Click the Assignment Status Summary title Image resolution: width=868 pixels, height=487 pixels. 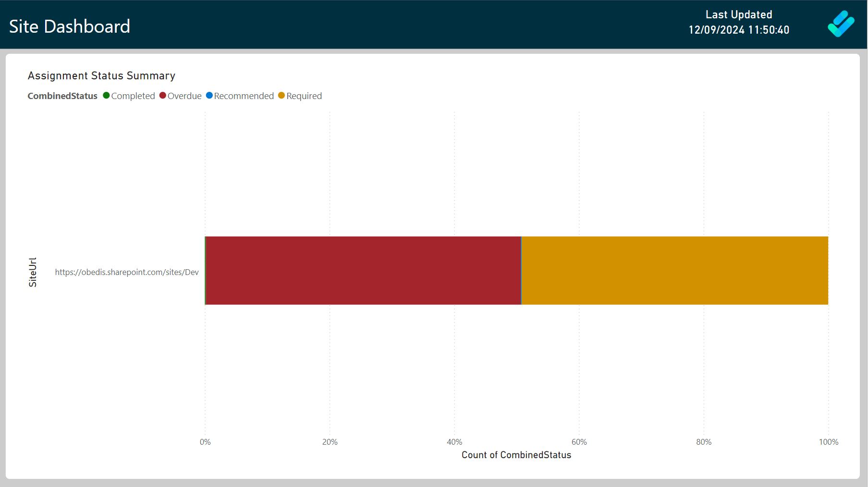(x=101, y=75)
